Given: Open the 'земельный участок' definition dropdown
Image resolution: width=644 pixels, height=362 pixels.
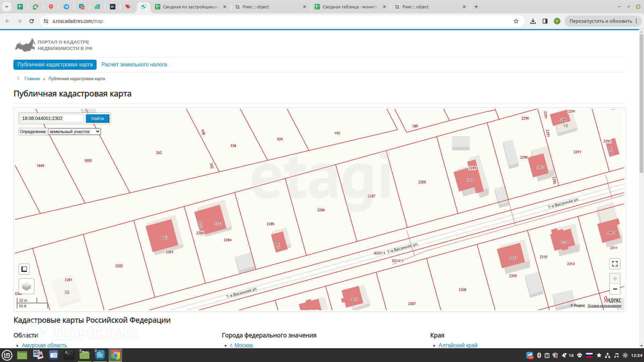Looking at the screenshot, I should [x=74, y=132].
